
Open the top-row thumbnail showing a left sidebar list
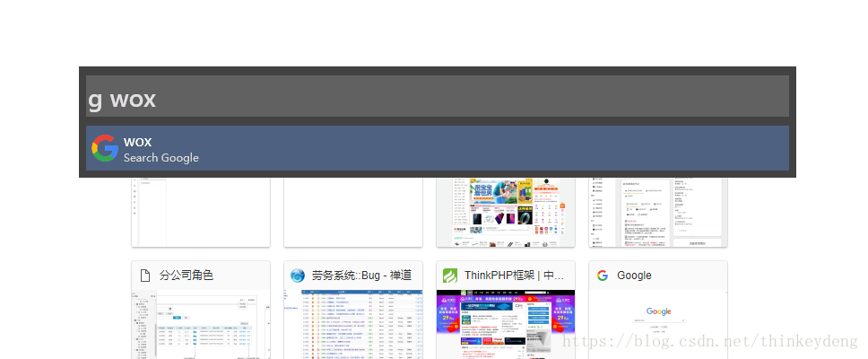201,212
